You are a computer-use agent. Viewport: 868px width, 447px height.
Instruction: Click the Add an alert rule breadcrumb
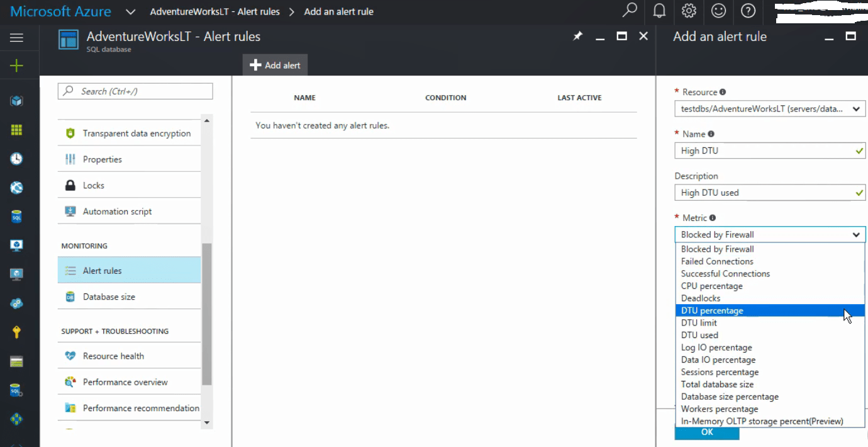[338, 11]
